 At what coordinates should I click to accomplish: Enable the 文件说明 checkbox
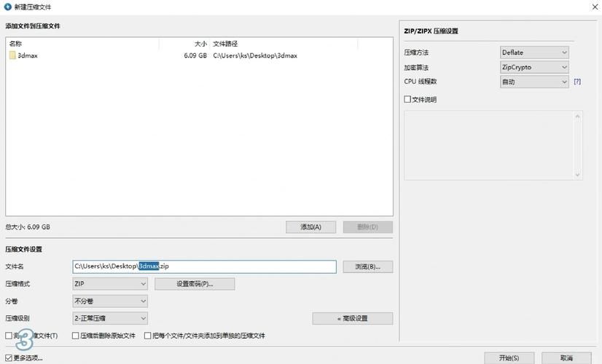pos(407,99)
